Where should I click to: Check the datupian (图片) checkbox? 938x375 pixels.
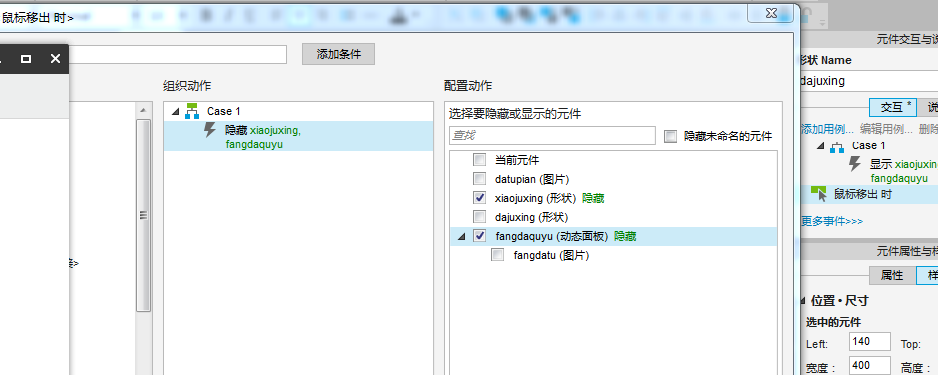(x=479, y=179)
